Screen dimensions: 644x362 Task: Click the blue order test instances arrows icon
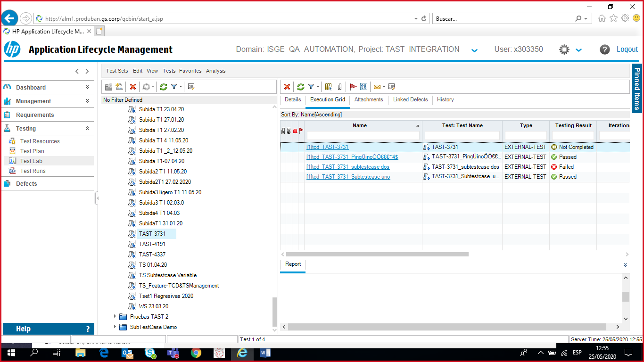(x=363, y=87)
